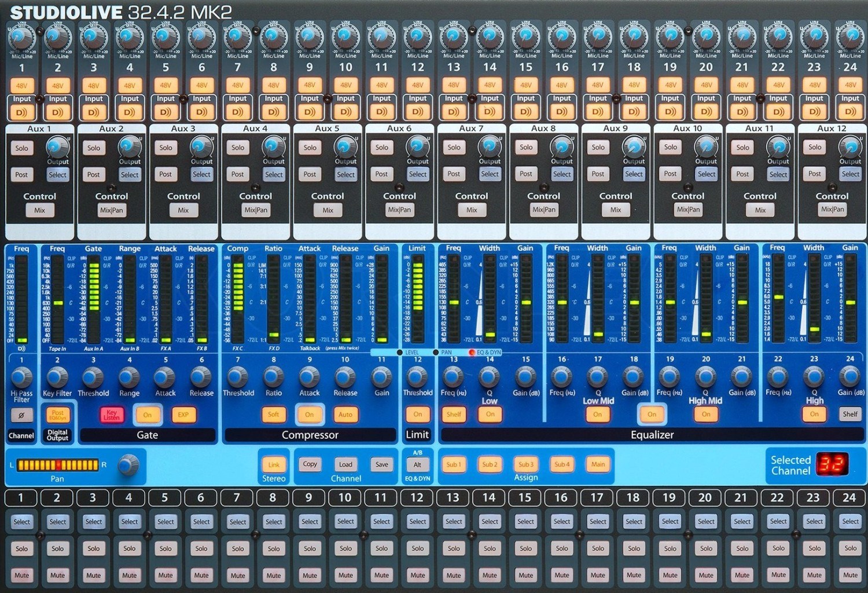Screen dimensions: 868x593
Task: Toggle the digital input button on channel 12
Action: point(418,112)
